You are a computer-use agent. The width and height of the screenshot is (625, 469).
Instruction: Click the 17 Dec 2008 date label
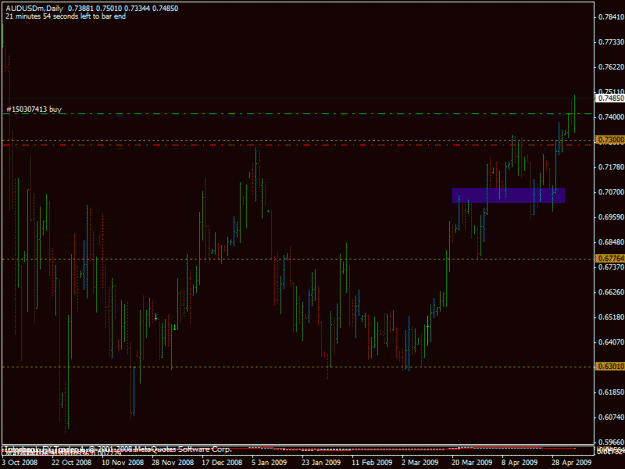[x=222, y=462]
